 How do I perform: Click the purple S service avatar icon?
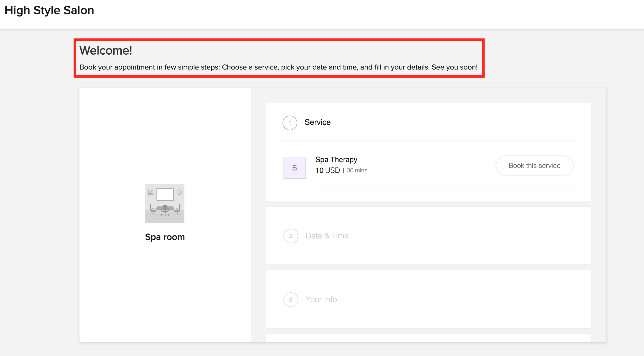click(294, 168)
